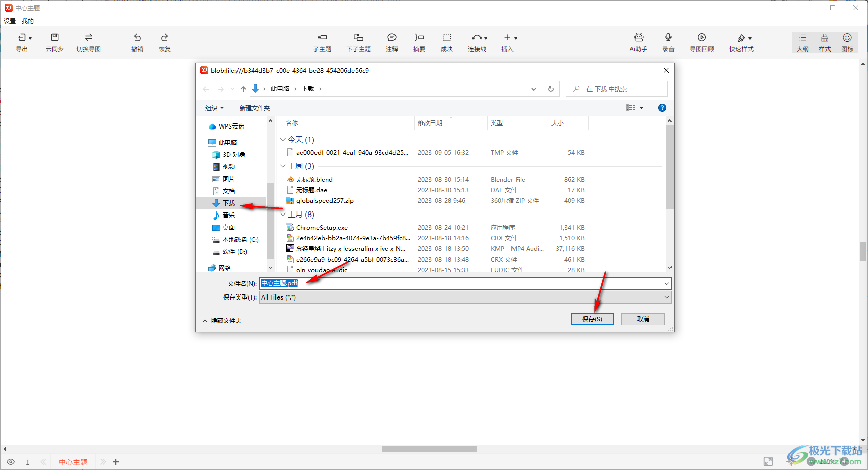
Task: Open the Insert (插入) menu
Action: (x=508, y=42)
